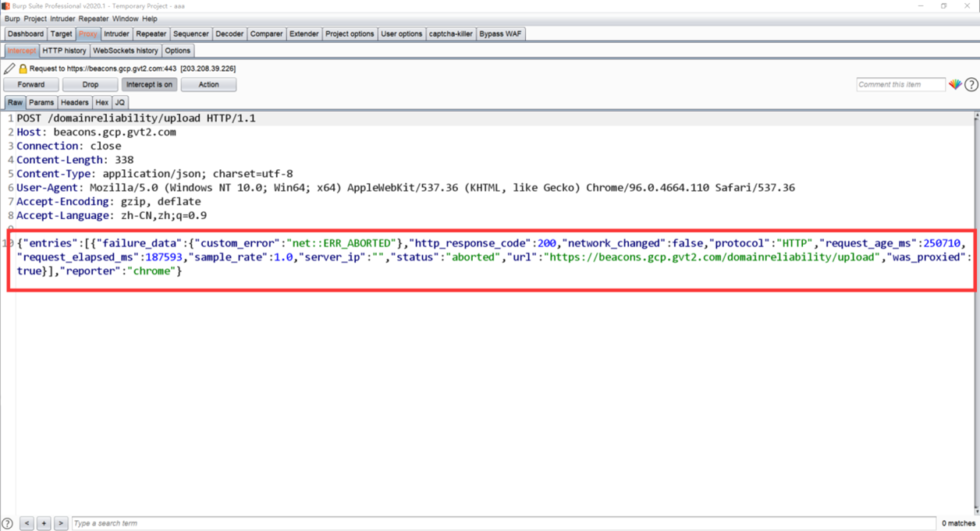This screenshot has width=980, height=531.
Task: Click the lock icon next to request URL
Action: coord(23,69)
